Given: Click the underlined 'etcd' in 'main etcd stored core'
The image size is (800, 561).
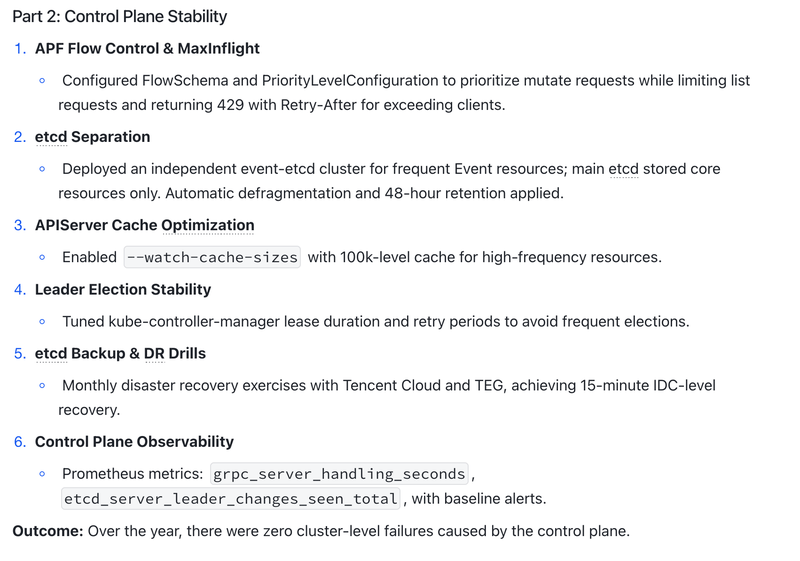Looking at the screenshot, I should (623, 169).
